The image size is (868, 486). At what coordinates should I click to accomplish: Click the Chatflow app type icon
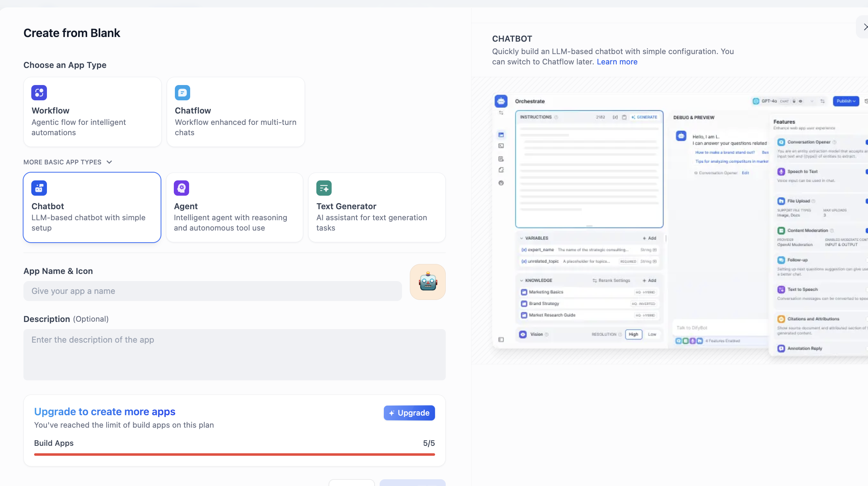[x=182, y=93]
